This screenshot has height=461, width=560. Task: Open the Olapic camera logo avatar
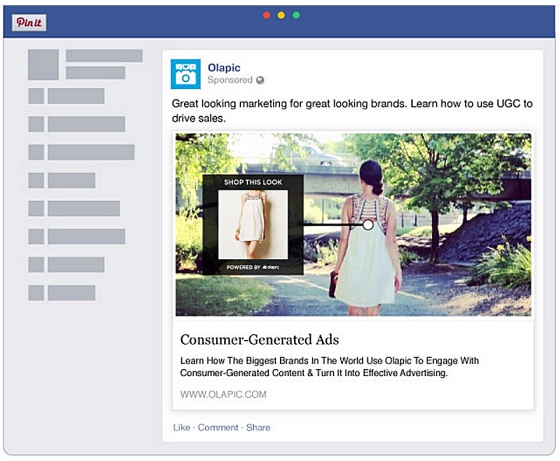pos(185,74)
